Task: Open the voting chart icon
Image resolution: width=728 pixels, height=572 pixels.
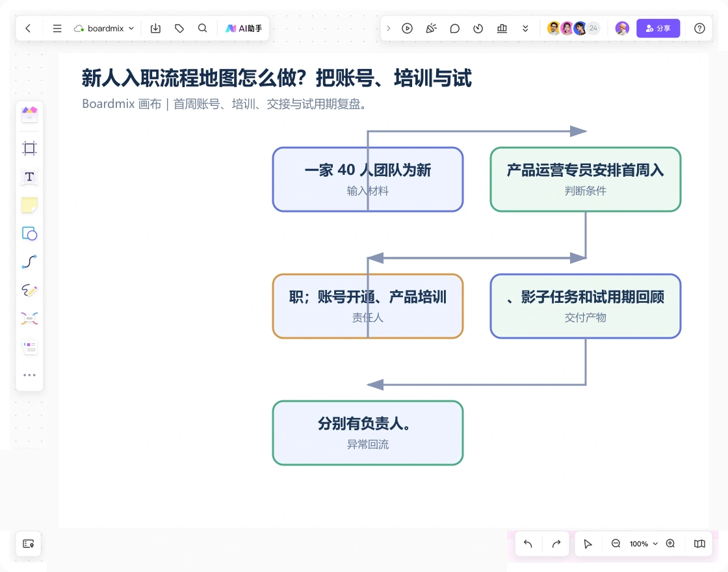Action: pos(502,29)
